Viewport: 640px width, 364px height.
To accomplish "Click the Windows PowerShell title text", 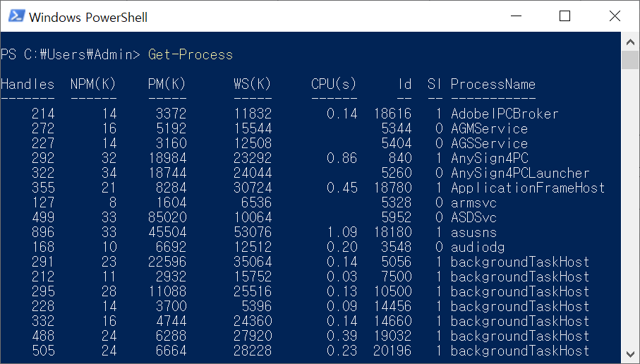I will [87, 17].
